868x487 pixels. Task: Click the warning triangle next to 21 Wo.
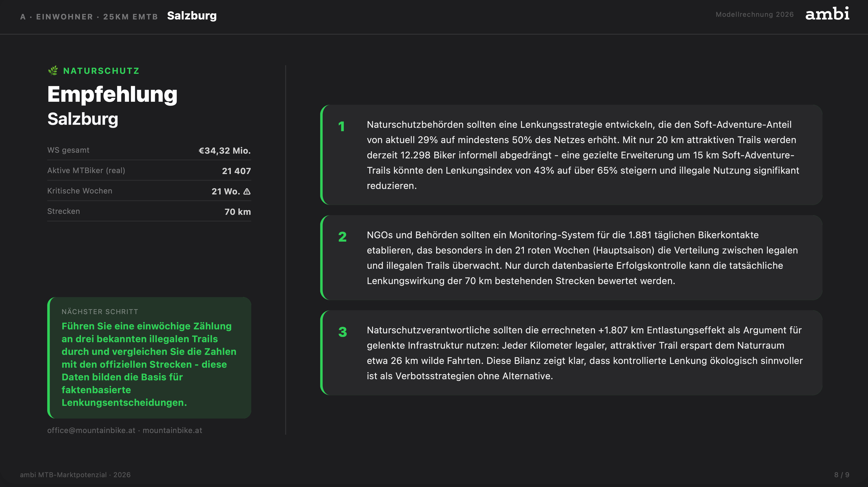[247, 191]
